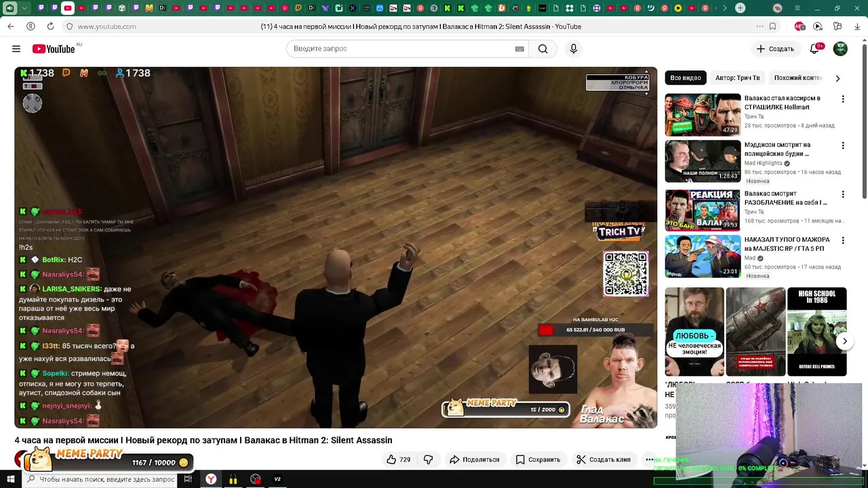Open options for 'Валакас стал кассиром' video
This screenshot has width=868, height=488.
[x=843, y=99]
